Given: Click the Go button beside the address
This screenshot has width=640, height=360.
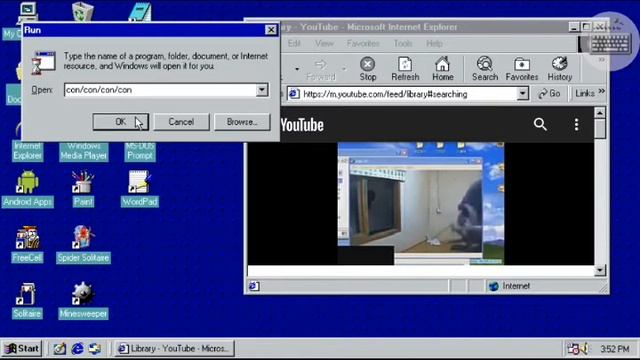Looking at the screenshot, I should coord(549,94).
